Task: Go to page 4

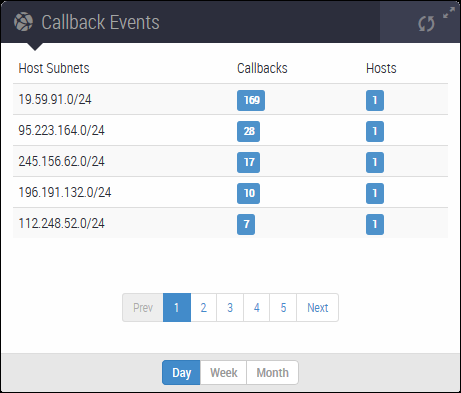Action: coord(256,307)
